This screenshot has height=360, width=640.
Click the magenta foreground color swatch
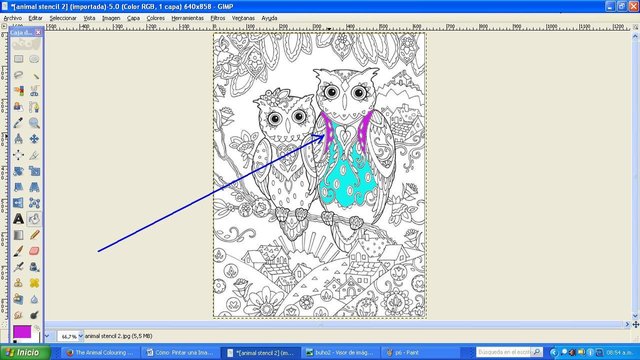pos(22,331)
